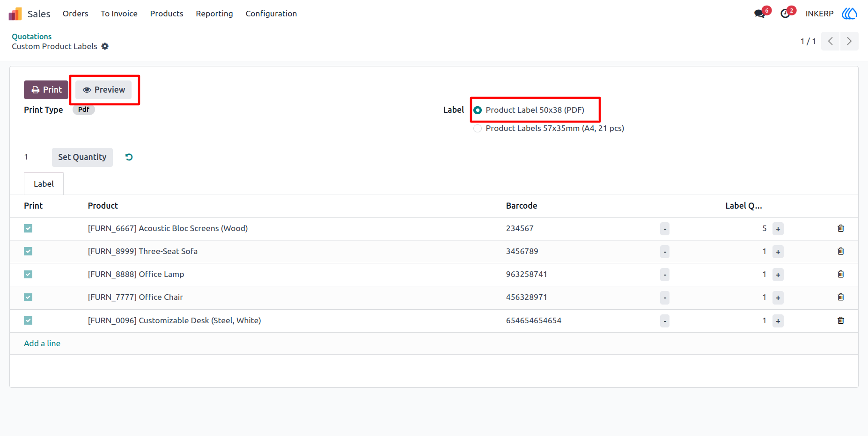Open the Reporting menu
Screen dimensions: 868x436
214,14
